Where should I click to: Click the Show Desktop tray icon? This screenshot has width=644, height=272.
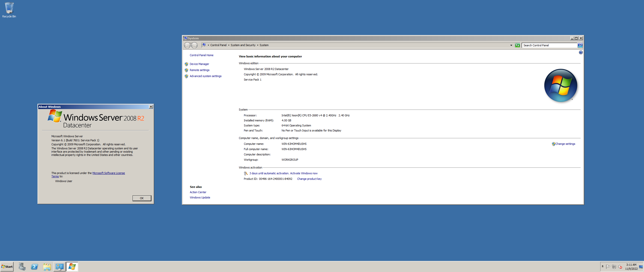coord(641,267)
